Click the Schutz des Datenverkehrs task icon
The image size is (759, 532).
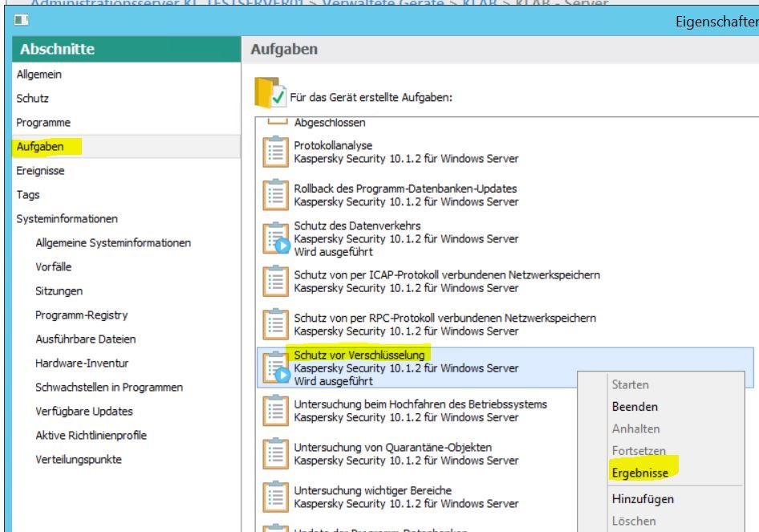point(275,238)
